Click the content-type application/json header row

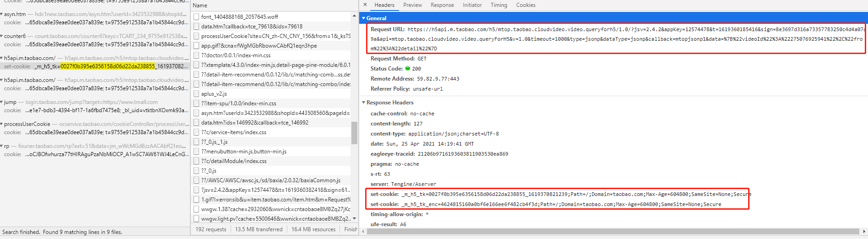pos(435,134)
